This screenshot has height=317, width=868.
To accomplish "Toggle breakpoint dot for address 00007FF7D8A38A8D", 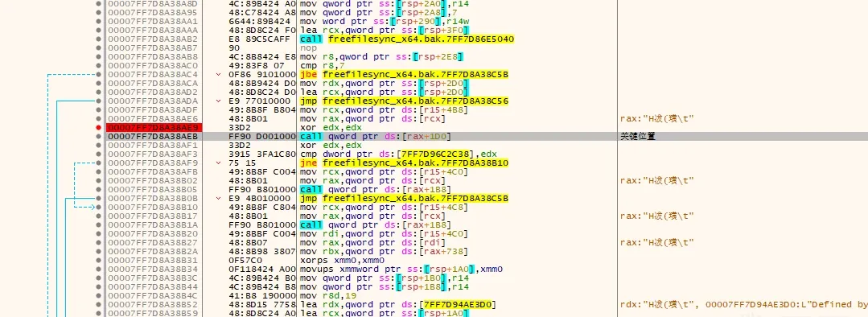I will click(98, 3).
